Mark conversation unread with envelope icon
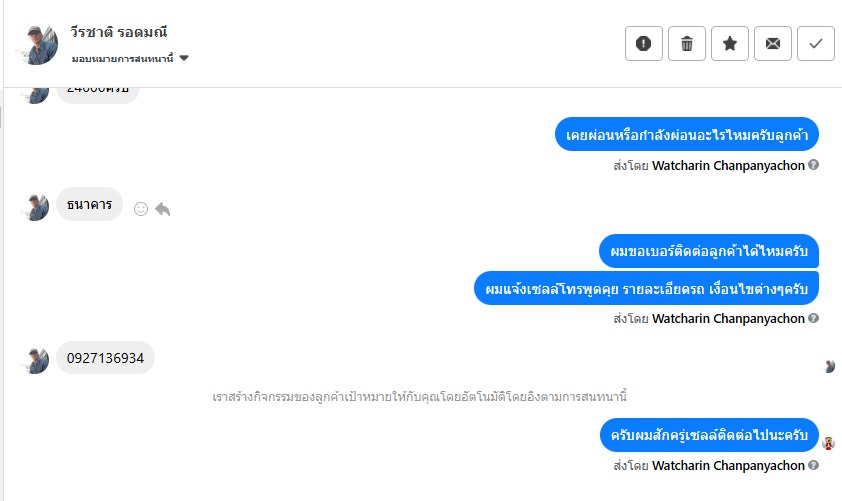The image size is (842, 501). coord(773,43)
